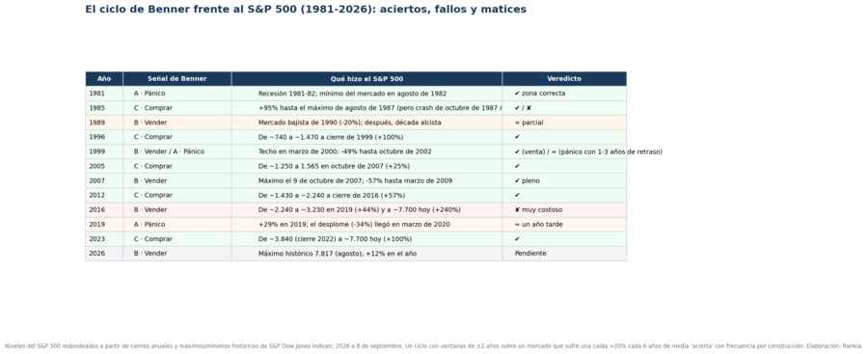Select 'C · Comprar' signal in 1985 row
The image size is (868, 354).
click(x=177, y=108)
